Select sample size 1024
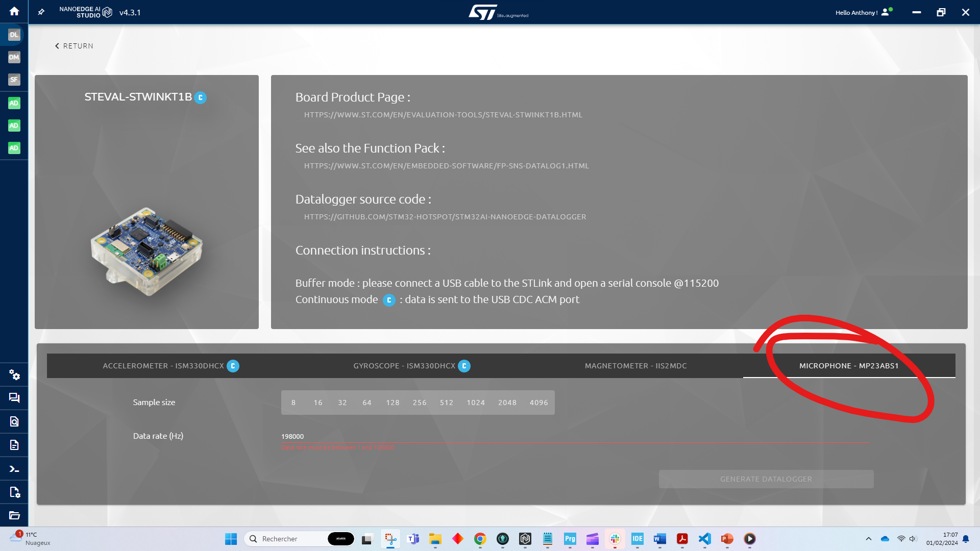 tap(476, 403)
